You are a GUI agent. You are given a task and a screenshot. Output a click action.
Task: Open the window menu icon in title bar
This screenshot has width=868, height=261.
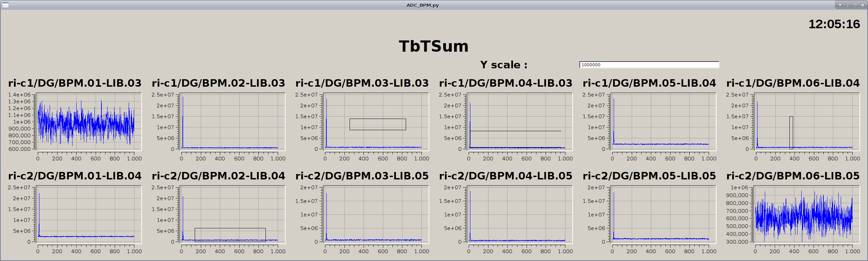tap(5, 5)
